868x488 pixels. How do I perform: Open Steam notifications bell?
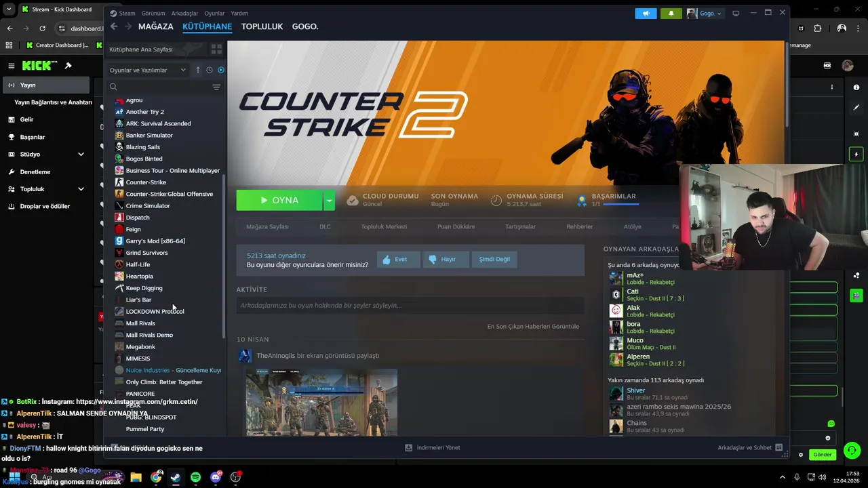[671, 13]
